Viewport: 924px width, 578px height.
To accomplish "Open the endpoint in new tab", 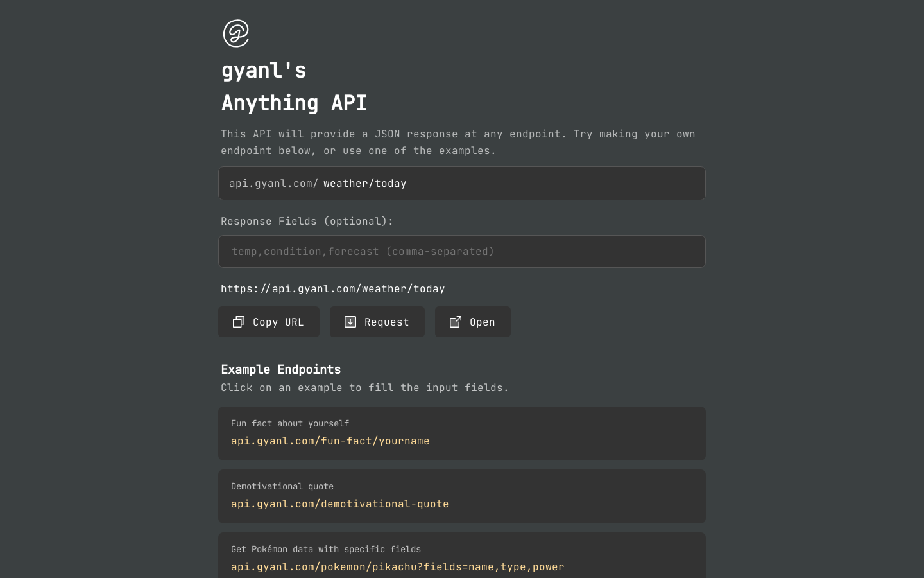I will (473, 322).
